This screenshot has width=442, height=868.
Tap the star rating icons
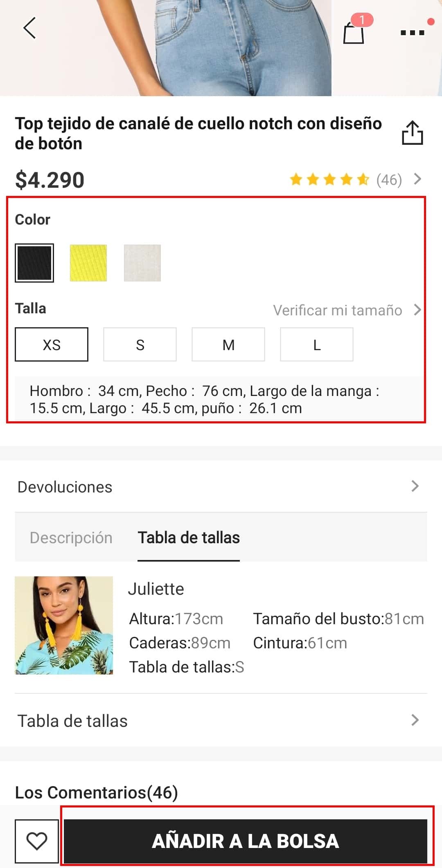click(x=329, y=180)
